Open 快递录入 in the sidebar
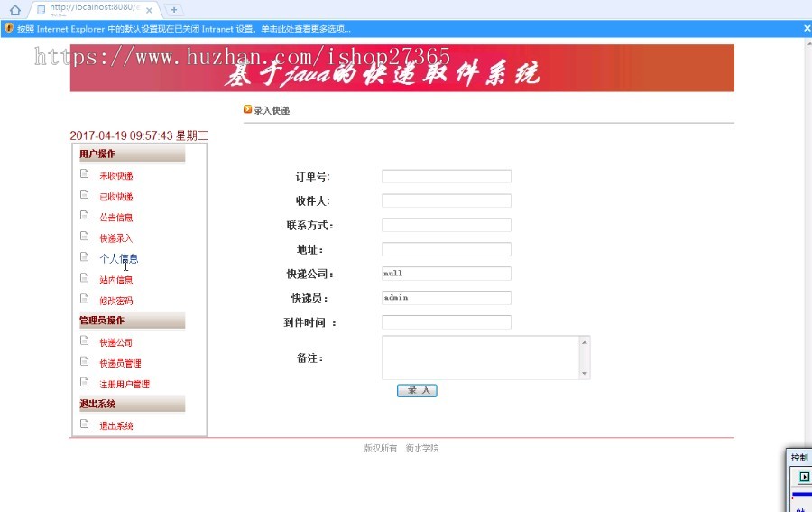 tap(116, 238)
